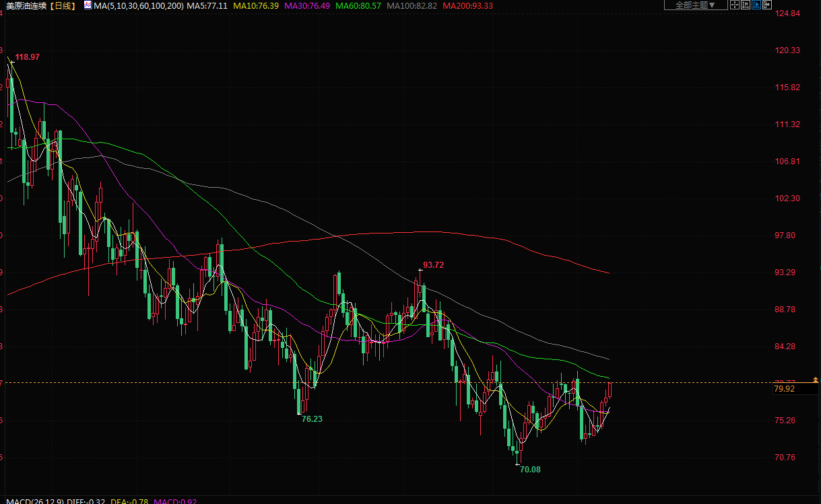
Task: Click the 118.97 high price marker
Action: (x=28, y=58)
